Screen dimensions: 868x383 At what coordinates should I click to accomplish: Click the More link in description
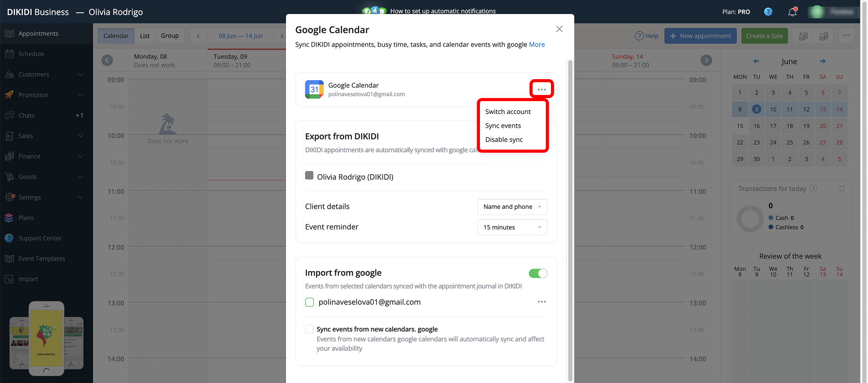[x=537, y=44]
